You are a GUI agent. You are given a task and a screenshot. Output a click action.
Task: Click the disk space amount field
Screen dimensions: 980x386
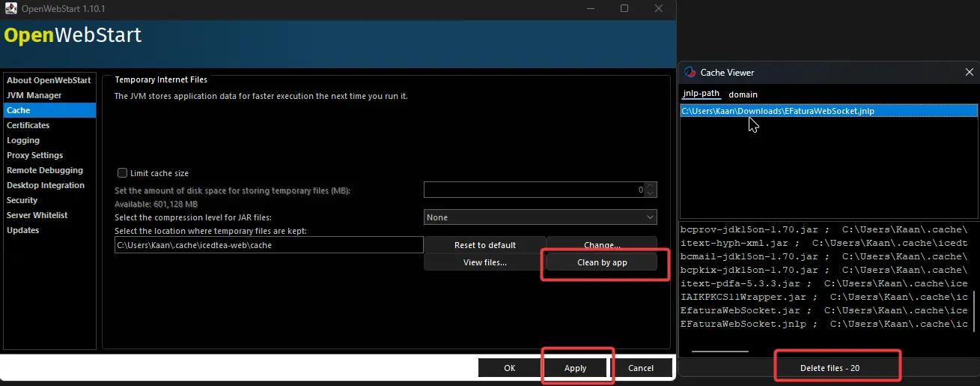pos(535,190)
